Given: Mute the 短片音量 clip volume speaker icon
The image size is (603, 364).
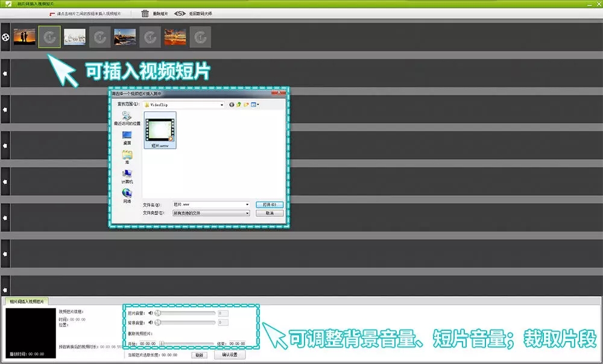Looking at the screenshot, I should [x=151, y=313].
